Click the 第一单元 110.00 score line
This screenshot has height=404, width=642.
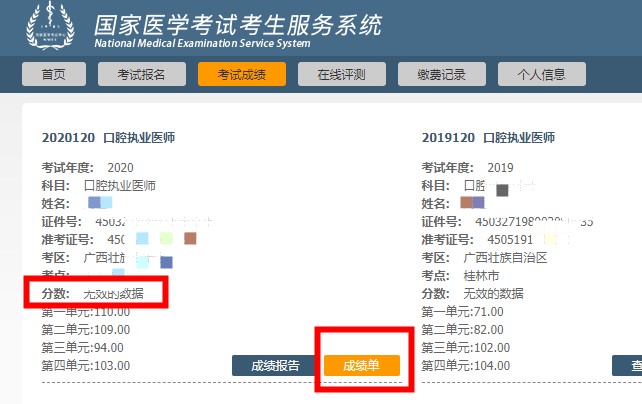tap(86, 311)
